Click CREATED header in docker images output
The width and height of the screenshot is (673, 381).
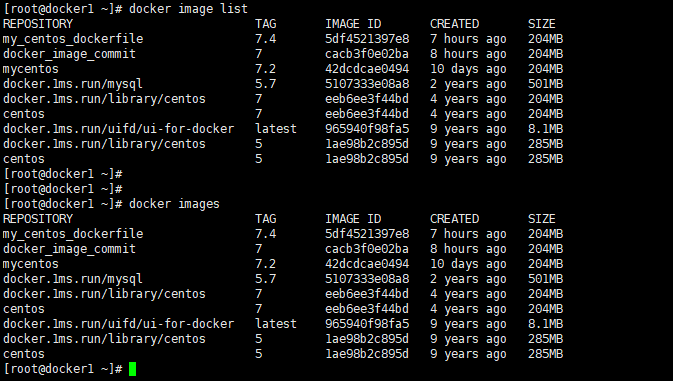(455, 219)
